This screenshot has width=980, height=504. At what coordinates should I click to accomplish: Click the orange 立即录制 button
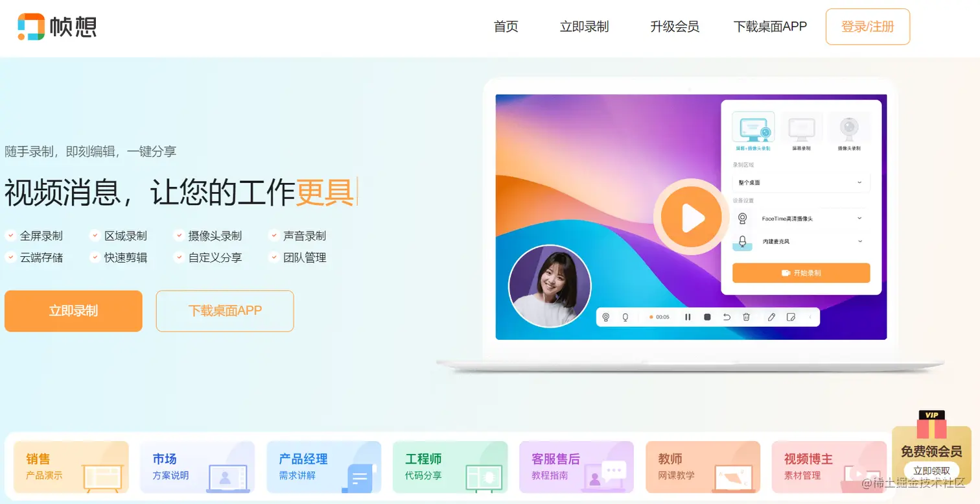(x=73, y=311)
